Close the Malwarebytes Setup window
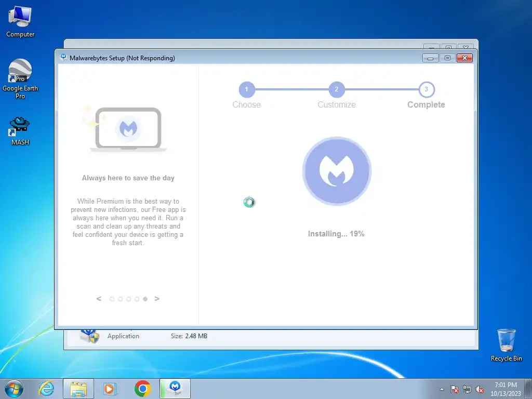 (464, 58)
